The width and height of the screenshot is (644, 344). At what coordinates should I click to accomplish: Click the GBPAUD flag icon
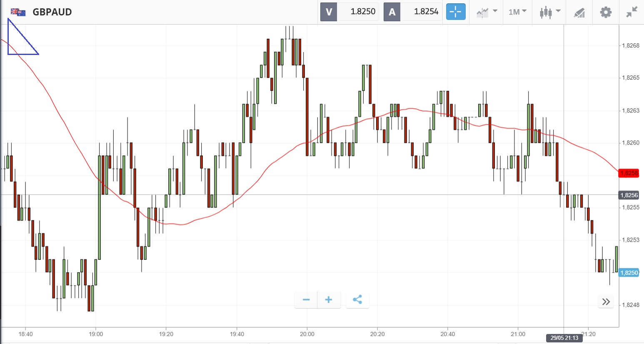[x=18, y=12]
